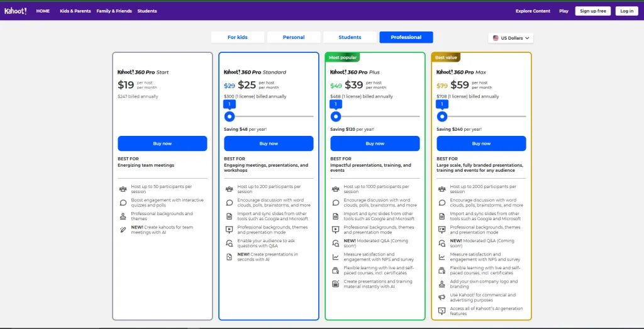This screenshot has width=644, height=329.
Task: Select the Professional pricing tab
Action: pyautogui.click(x=406, y=37)
